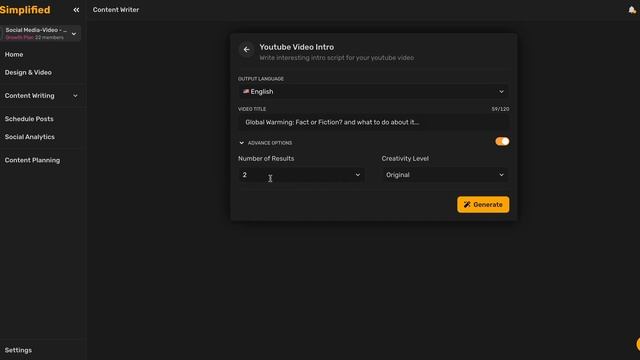Click the Youtube Video Intro heading
This screenshot has width=640, height=360.
pyautogui.click(x=297, y=47)
